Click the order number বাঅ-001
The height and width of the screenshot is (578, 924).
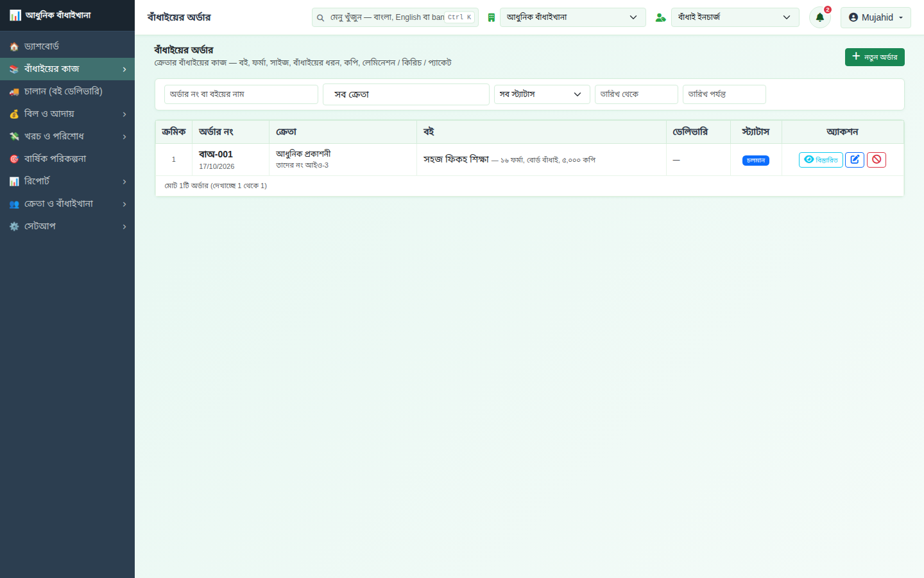[216, 154]
